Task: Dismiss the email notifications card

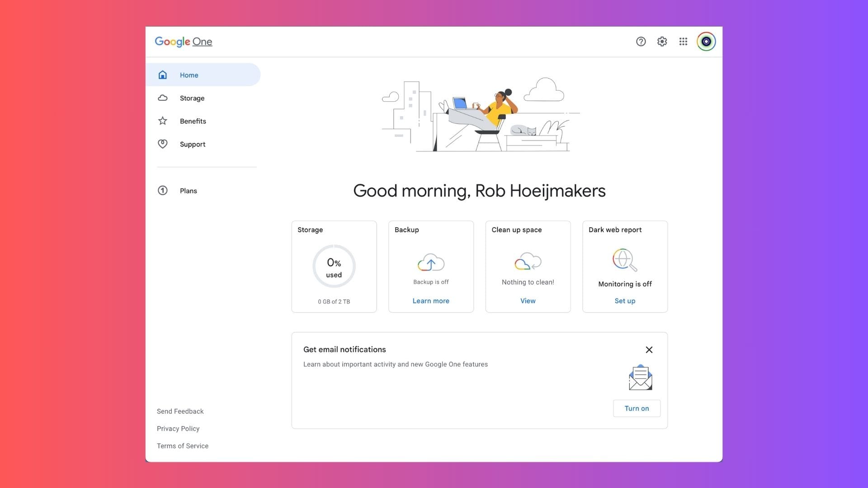Action: point(649,350)
